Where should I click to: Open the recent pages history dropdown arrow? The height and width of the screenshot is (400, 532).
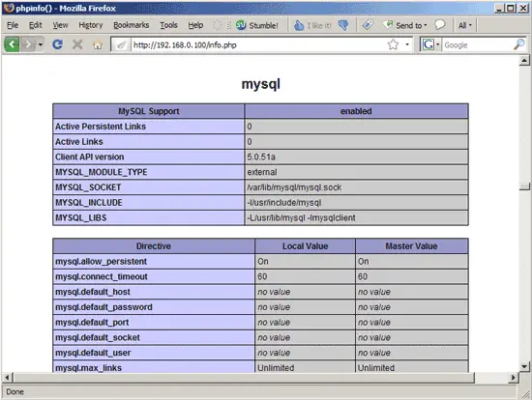click(x=41, y=44)
